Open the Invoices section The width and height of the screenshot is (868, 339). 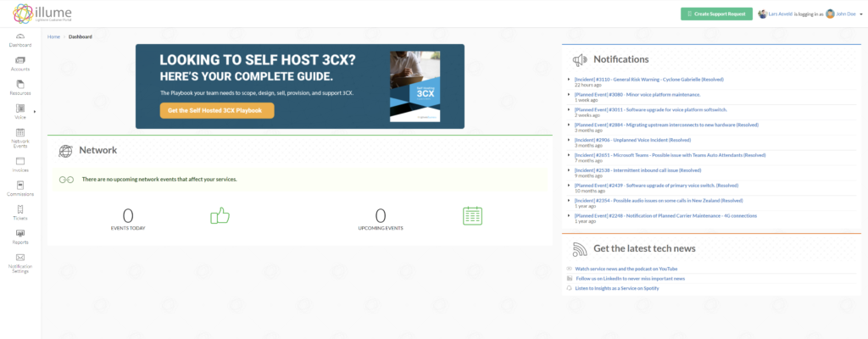point(20,164)
